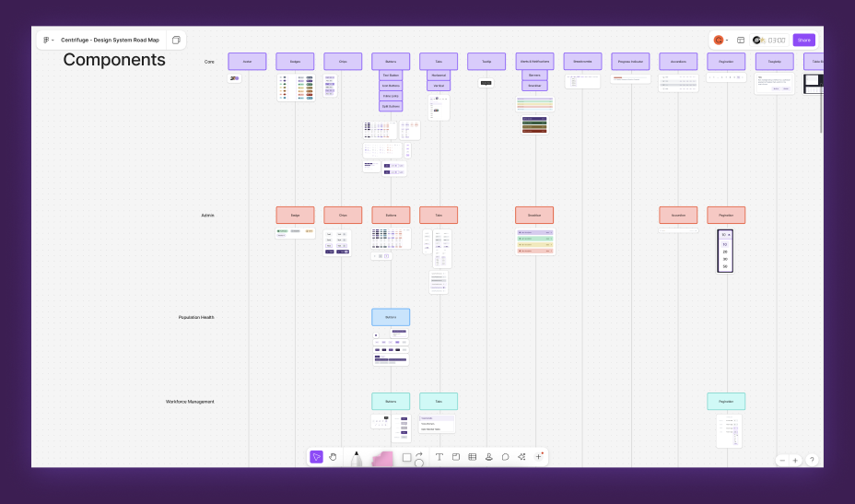855x504 pixels.
Task: Select the square Shape tool
Action: tap(407, 458)
